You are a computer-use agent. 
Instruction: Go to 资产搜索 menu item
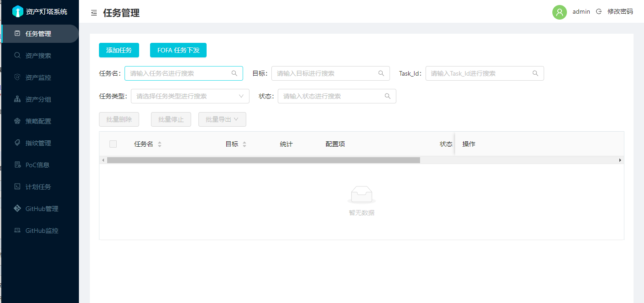click(x=40, y=56)
